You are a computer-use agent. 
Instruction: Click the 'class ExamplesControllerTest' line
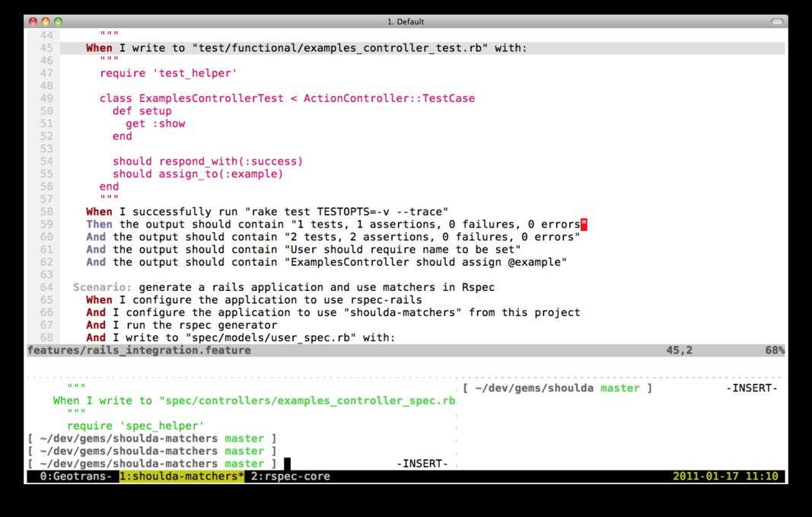(x=287, y=98)
